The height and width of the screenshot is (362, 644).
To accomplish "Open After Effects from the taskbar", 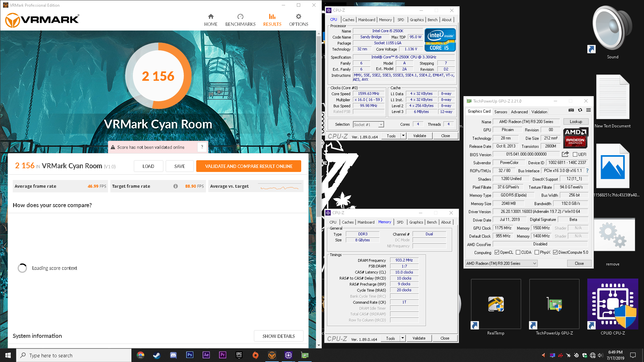I will (206, 355).
